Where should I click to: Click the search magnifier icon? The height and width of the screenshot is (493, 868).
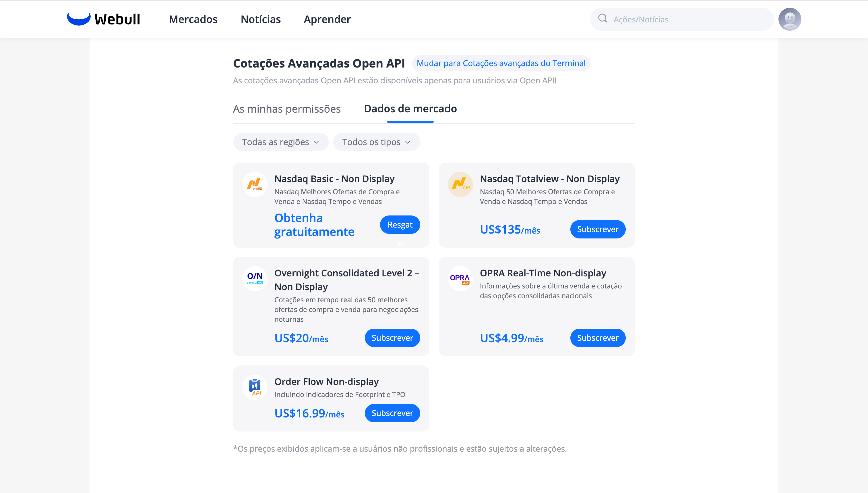(x=602, y=18)
